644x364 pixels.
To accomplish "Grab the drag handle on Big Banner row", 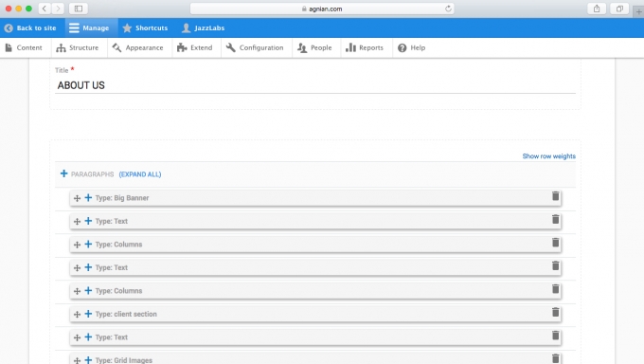I will click(77, 198).
